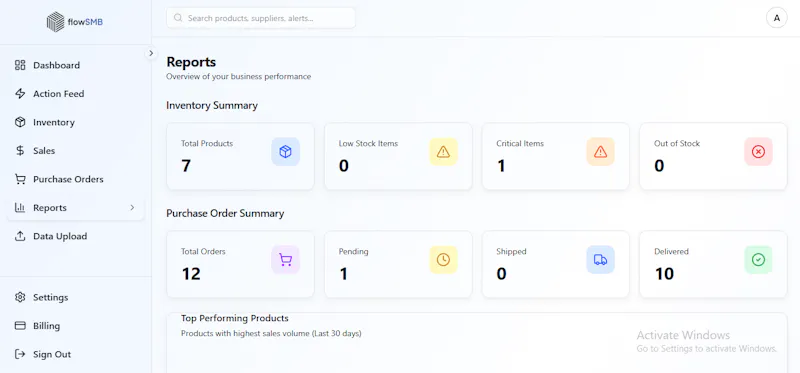Open Settings label in the sidebar
Image resolution: width=800 pixels, height=373 pixels.
(51, 297)
